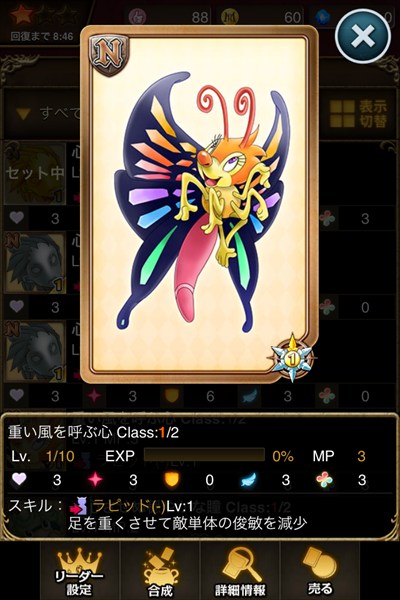Tap the ラピッド skill icon
The height and width of the screenshot is (600, 400).
(x=79, y=506)
